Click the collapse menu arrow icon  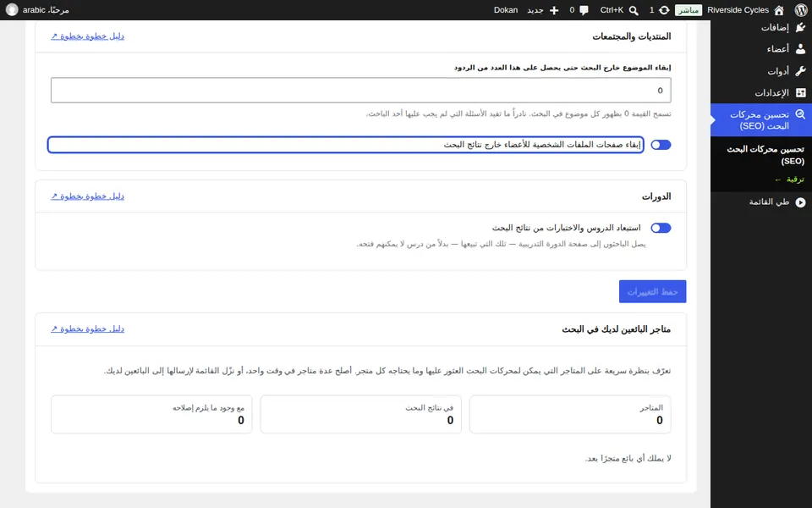[x=801, y=202]
